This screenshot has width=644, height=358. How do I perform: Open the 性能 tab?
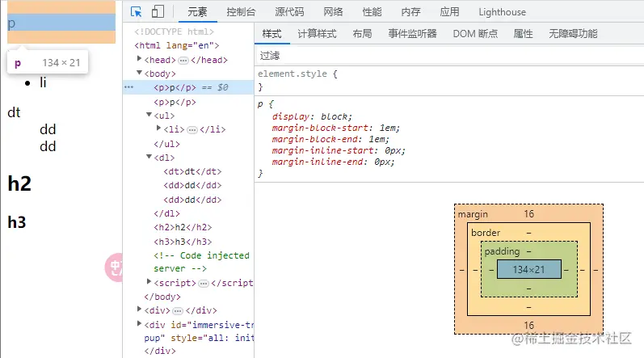pos(373,12)
